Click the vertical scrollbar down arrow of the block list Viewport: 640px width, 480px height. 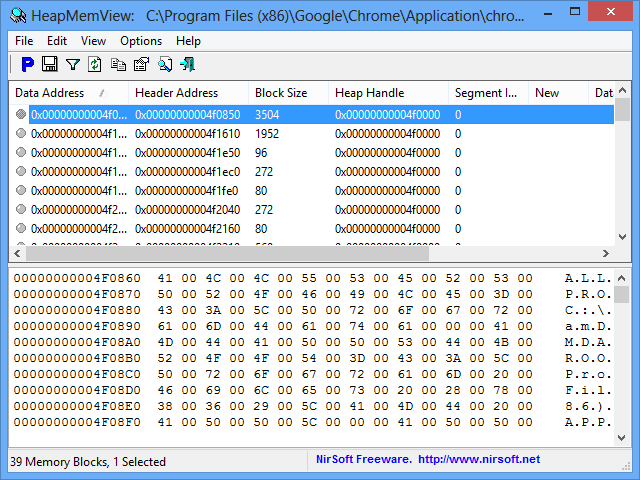[x=622, y=237]
